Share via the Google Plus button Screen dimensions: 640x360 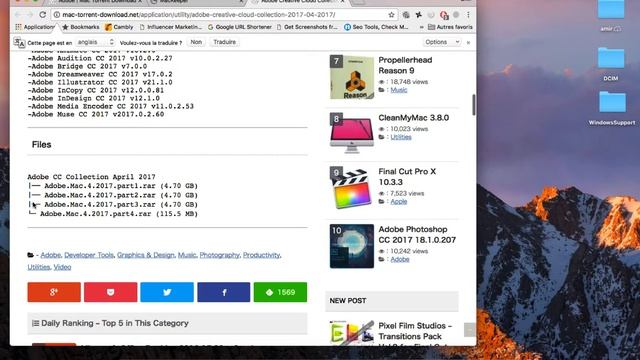54,292
